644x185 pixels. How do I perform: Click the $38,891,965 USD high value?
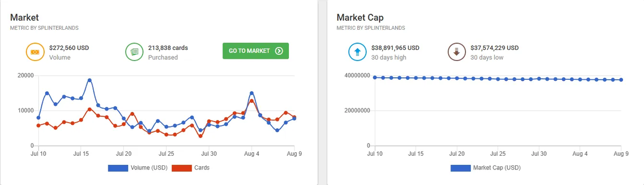point(395,48)
